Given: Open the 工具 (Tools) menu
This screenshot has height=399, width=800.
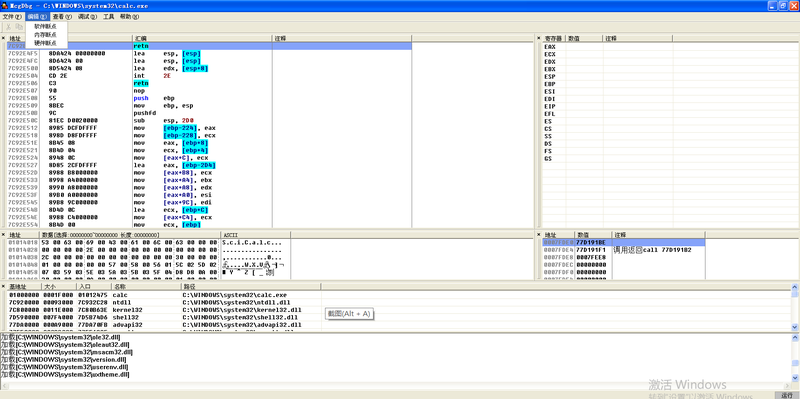Looking at the screenshot, I should tap(109, 16).
